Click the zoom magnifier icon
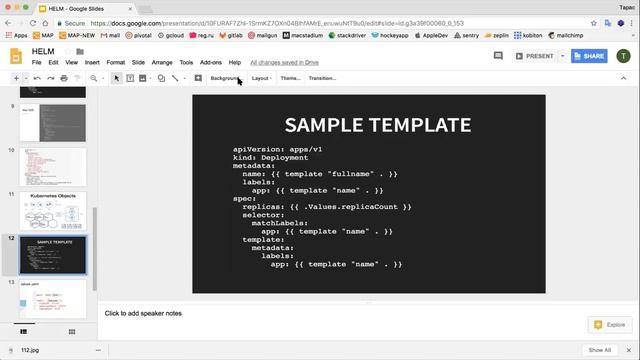The height and width of the screenshot is (360, 640). [93, 78]
